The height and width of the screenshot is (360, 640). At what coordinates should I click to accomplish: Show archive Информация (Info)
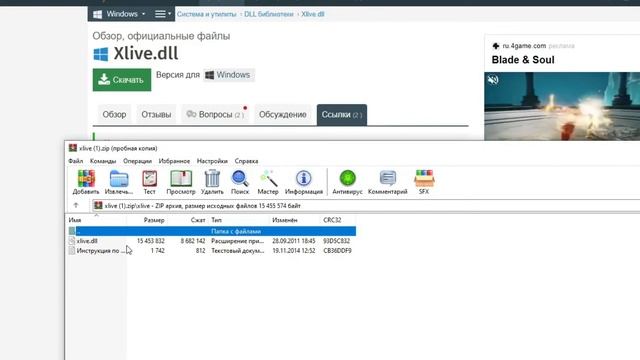(304, 182)
